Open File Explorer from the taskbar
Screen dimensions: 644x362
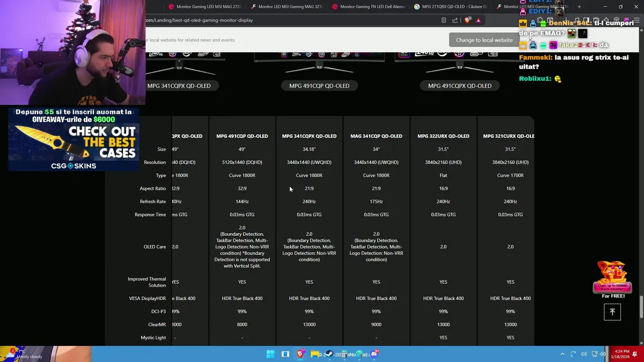pos(315,354)
